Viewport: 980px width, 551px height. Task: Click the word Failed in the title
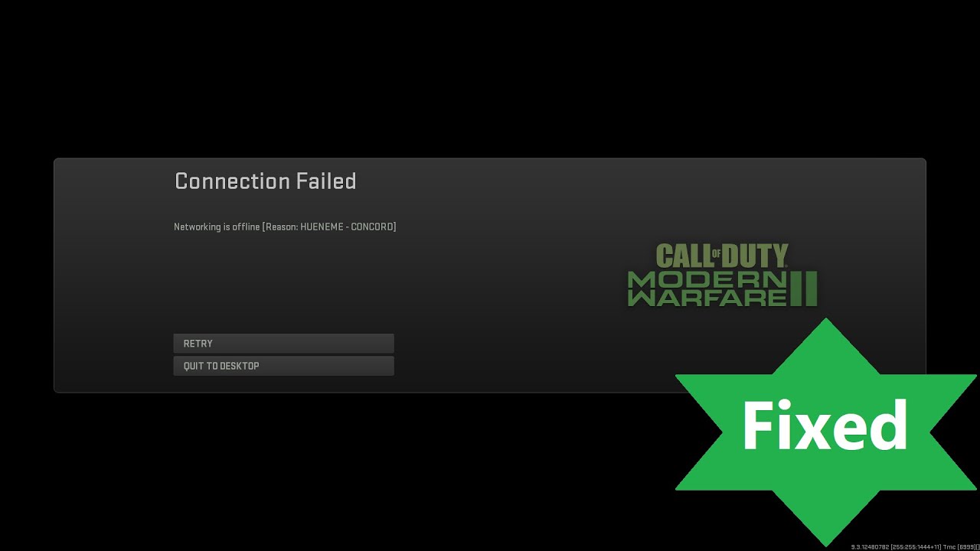(x=325, y=181)
